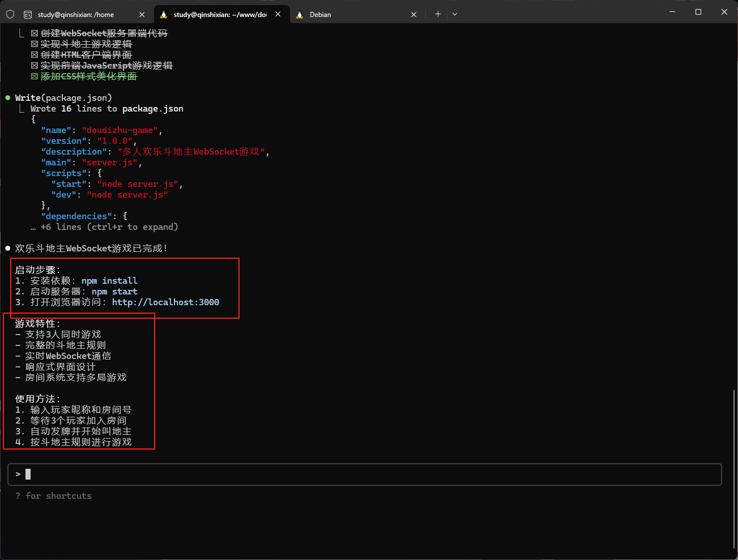The image size is (738, 560).
Task: Click the blinking cursor block in the prompt
Action: [x=27, y=474]
